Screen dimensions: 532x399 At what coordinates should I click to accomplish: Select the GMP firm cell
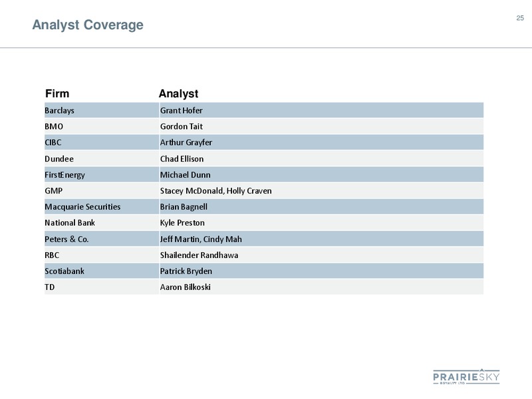[102, 191]
